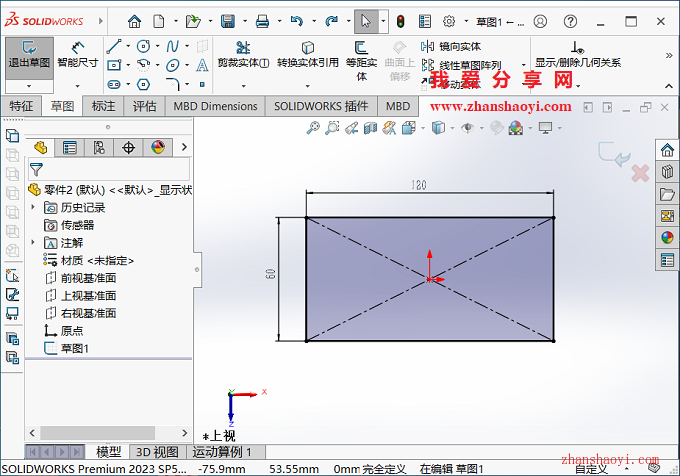This screenshot has height=476, width=680.
Task: Open the DisplayManager color ball tab
Action: [x=158, y=148]
